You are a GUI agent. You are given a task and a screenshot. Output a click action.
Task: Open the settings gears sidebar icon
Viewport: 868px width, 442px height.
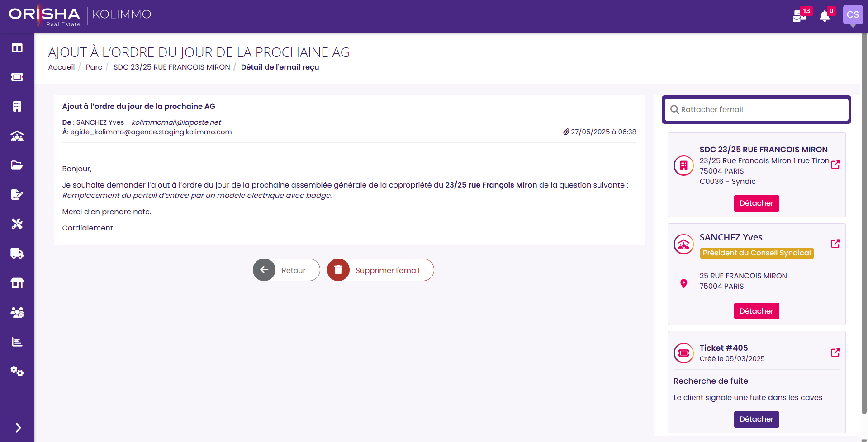[x=17, y=371]
